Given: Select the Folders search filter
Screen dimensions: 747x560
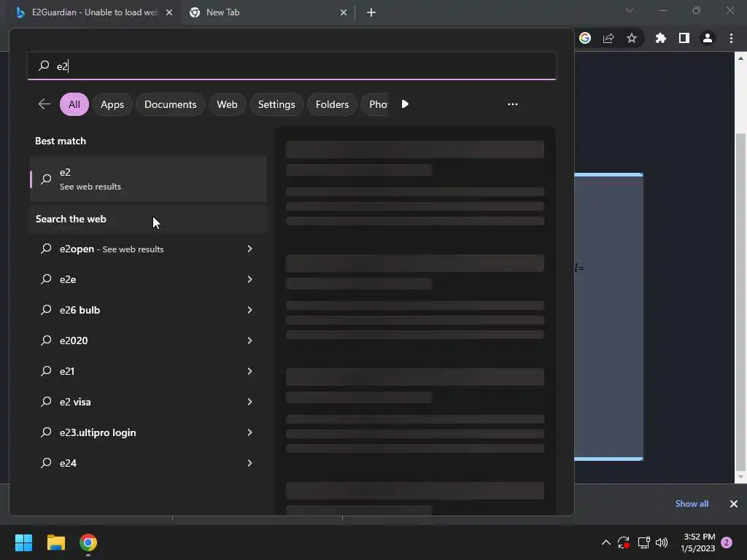Looking at the screenshot, I should (332, 104).
